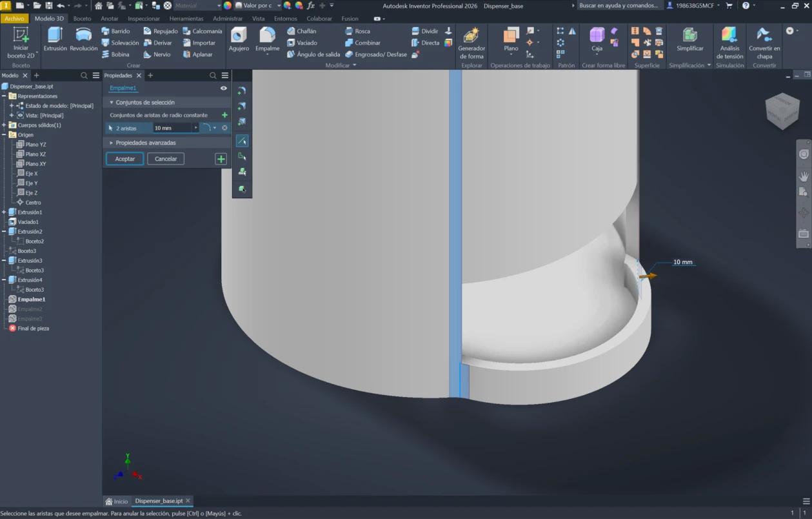
Task: Open Análisis de tensión
Action: click(x=729, y=43)
